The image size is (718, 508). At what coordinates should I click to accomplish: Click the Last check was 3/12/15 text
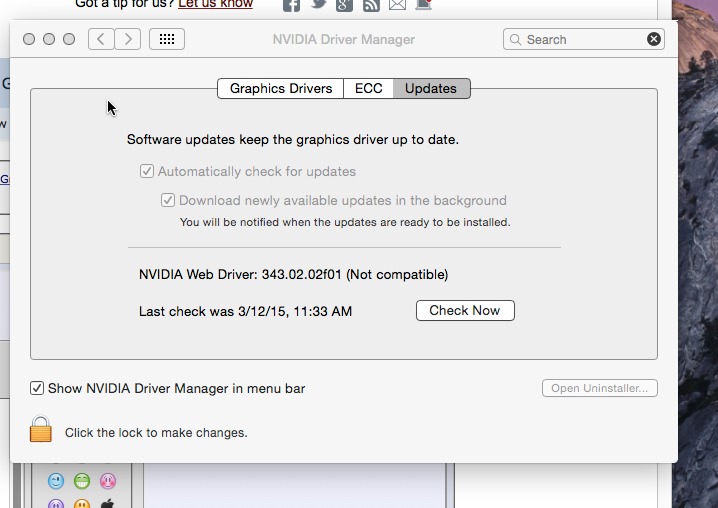click(245, 311)
